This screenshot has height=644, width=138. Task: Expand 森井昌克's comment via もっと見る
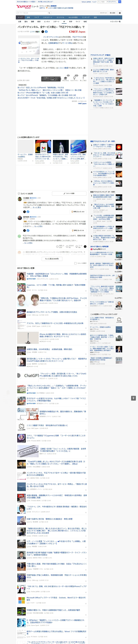[39, 226]
